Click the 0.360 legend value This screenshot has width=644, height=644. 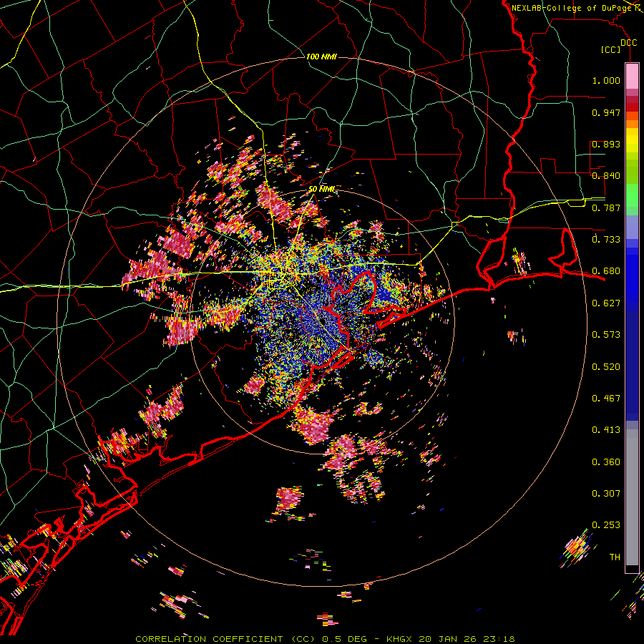606,462
